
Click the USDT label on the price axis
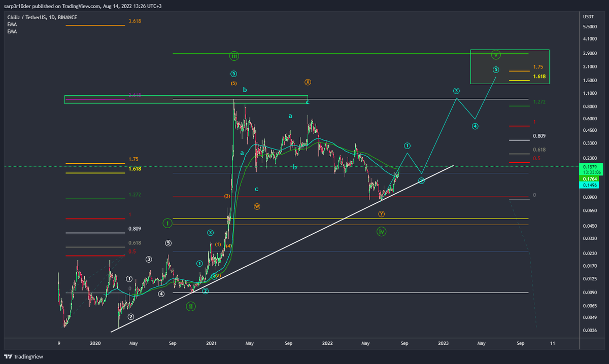[x=588, y=16]
